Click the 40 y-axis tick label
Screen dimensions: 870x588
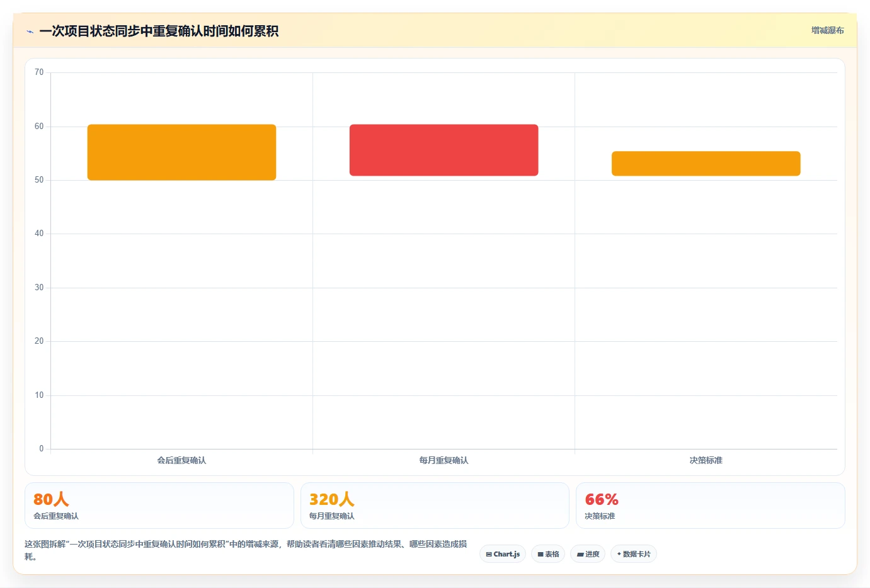click(39, 234)
